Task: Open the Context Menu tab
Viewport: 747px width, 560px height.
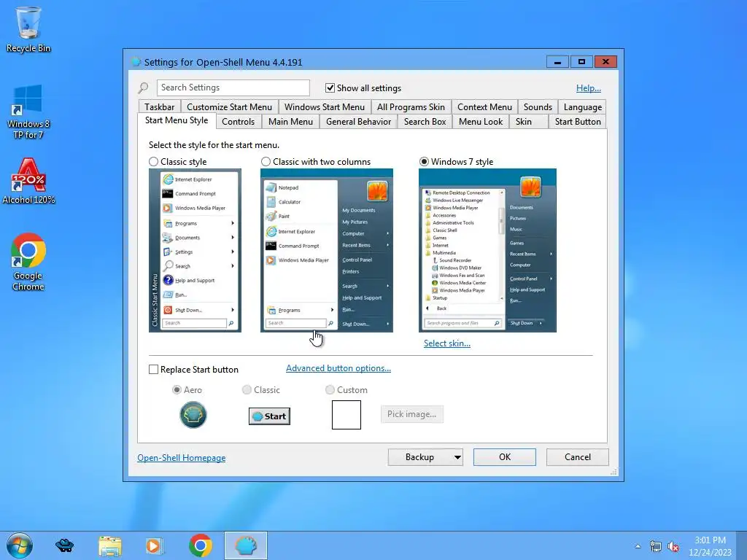Action: click(x=484, y=107)
